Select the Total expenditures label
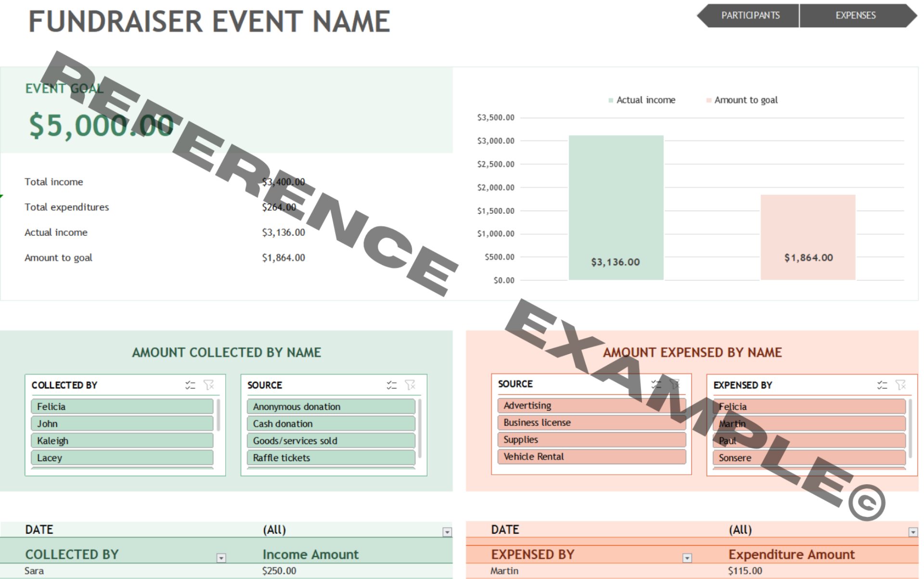Image resolution: width=924 pixels, height=579 pixels. point(67,207)
